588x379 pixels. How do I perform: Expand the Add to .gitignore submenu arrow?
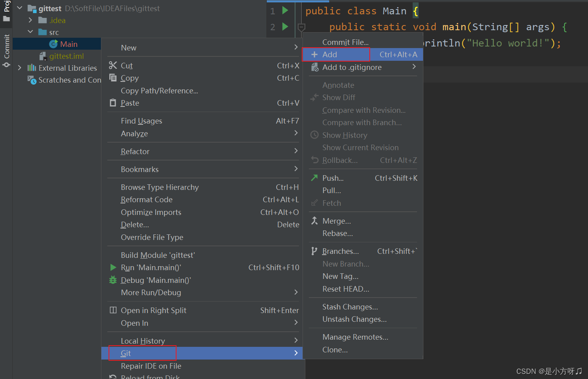click(414, 67)
